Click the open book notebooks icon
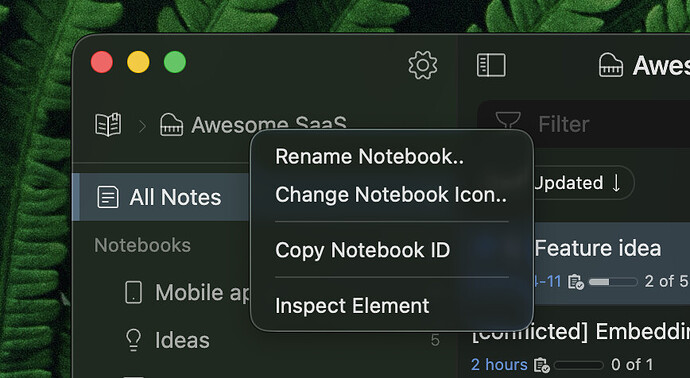690x378 pixels. coord(108,125)
